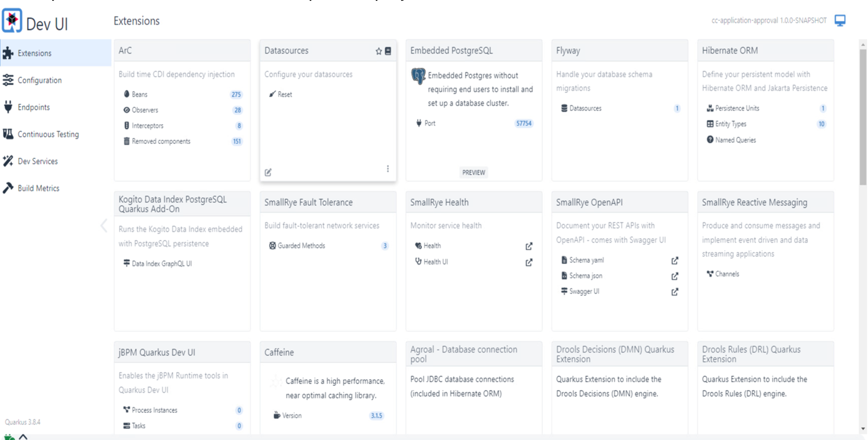Click the port value 57754
Screen dimensions: 868x440
pyautogui.click(x=524, y=123)
